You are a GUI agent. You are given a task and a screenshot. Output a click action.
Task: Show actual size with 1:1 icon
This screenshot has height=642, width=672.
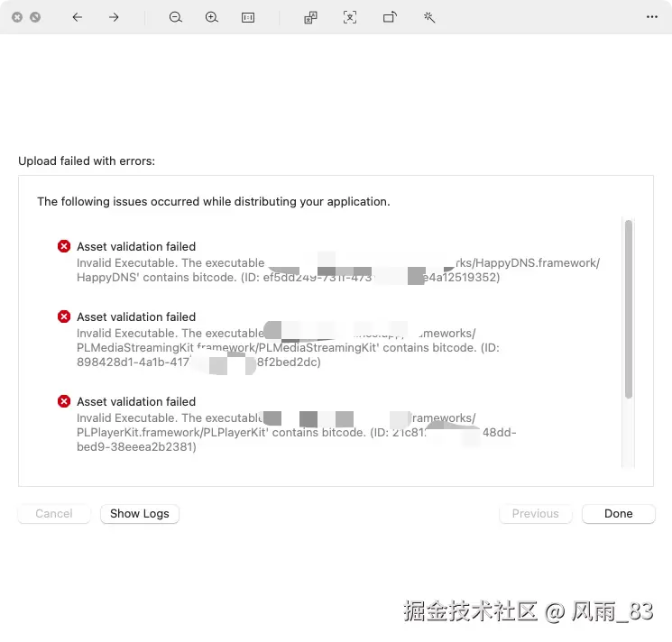[248, 17]
